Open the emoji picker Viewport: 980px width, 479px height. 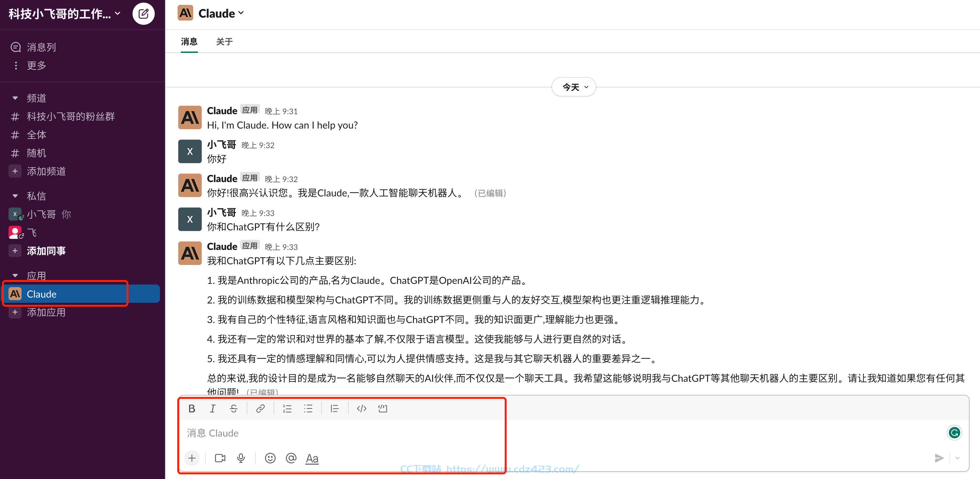(x=270, y=458)
